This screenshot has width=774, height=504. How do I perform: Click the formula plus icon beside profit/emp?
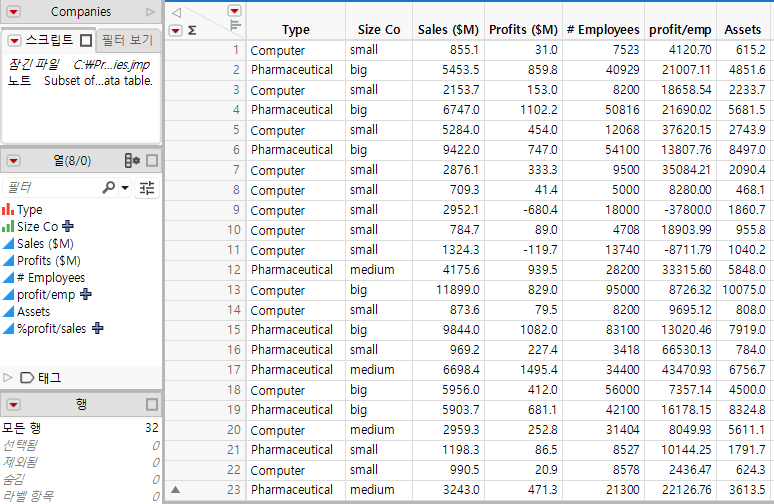pos(85,294)
